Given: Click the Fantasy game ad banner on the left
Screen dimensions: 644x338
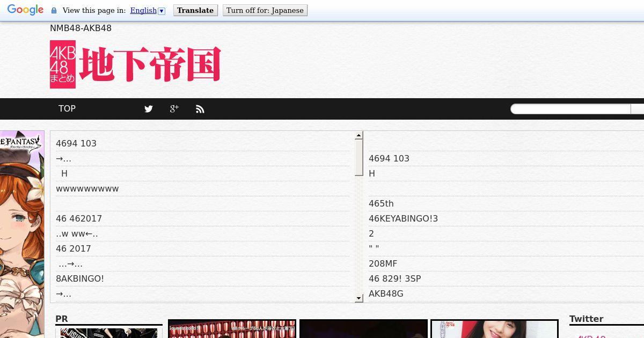Looking at the screenshot, I should 22,234.
